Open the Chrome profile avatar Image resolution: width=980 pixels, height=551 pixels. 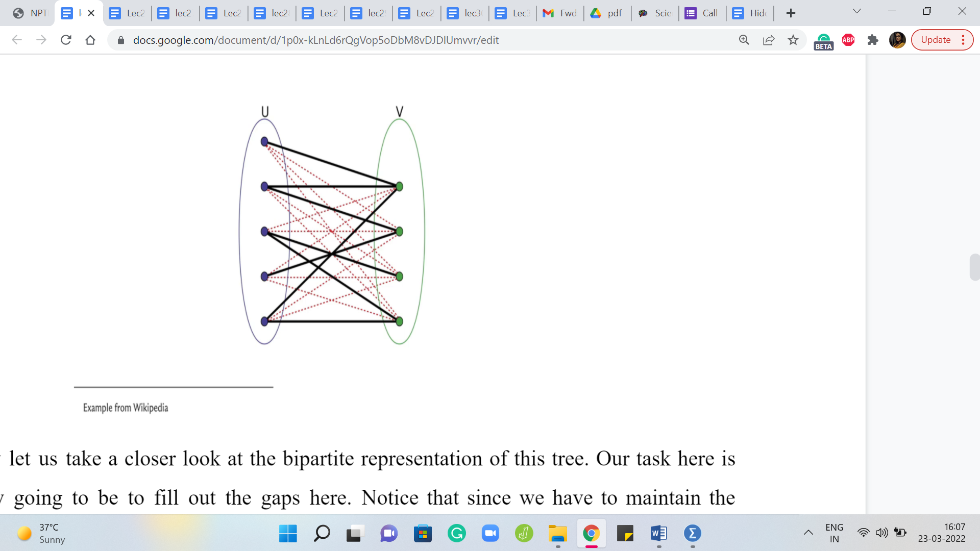click(x=897, y=40)
